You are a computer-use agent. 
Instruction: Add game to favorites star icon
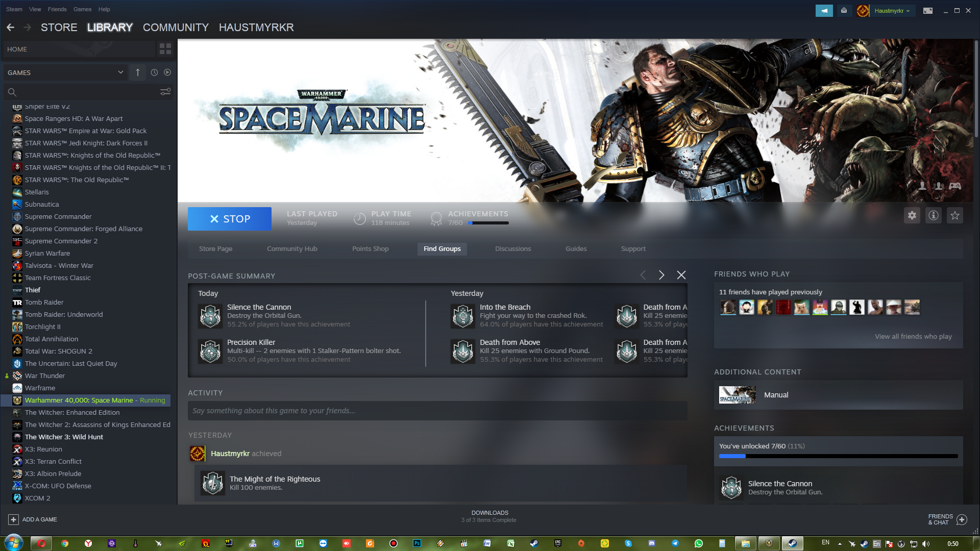(954, 216)
